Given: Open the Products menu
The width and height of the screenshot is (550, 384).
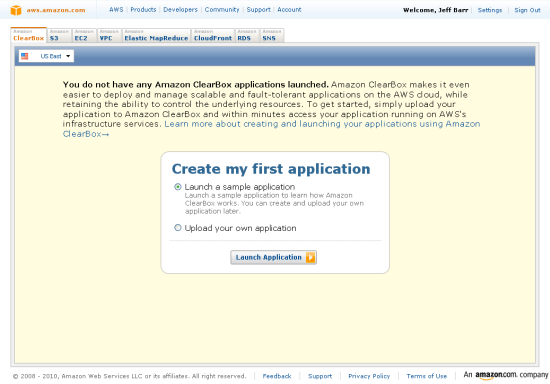Looking at the screenshot, I should click(143, 10).
